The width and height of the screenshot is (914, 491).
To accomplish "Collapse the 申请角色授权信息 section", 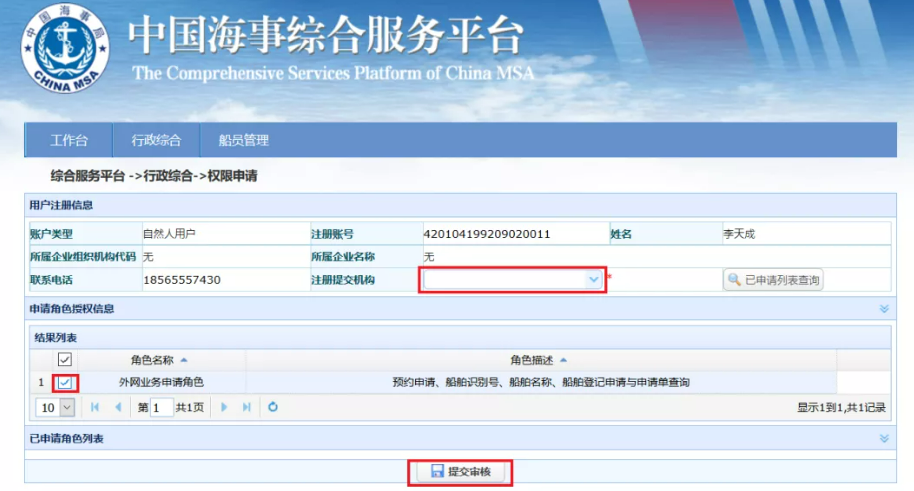I will [884, 309].
